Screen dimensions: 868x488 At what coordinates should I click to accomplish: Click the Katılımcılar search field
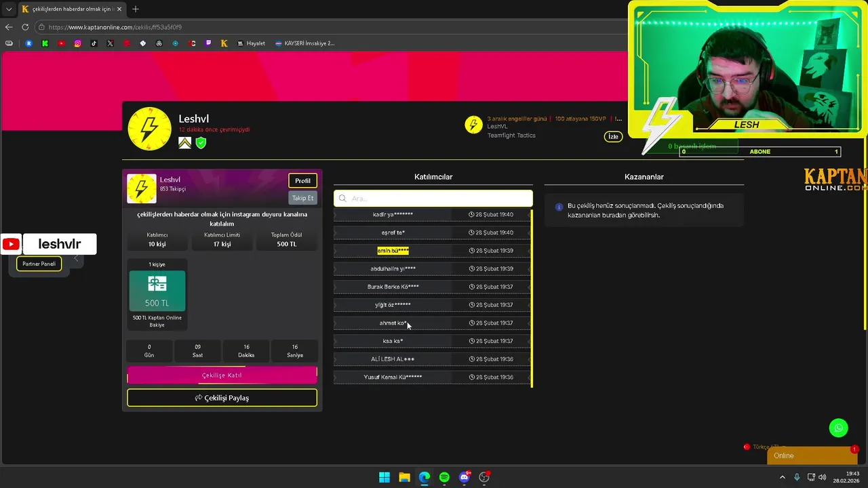pos(433,199)
